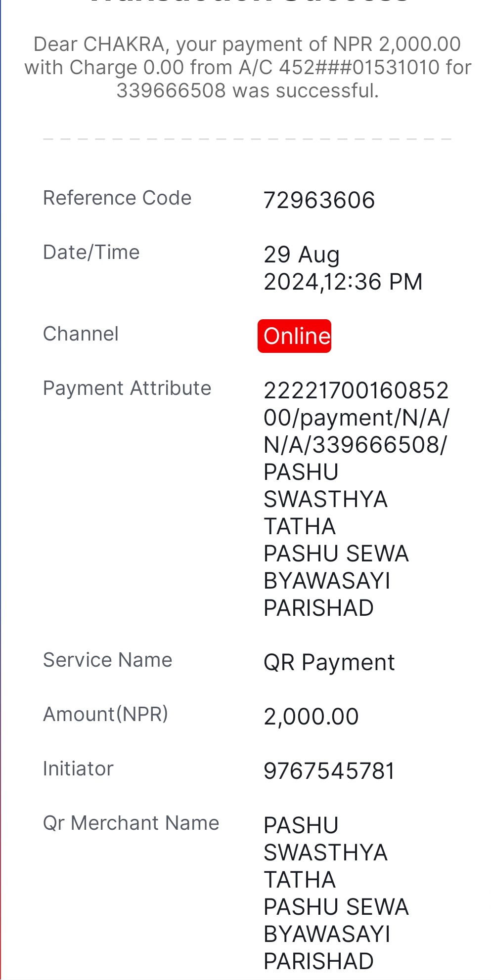Tap the Service Name label
The height and width of the screenshot is (980, 491).
click(x=107, y=660)
